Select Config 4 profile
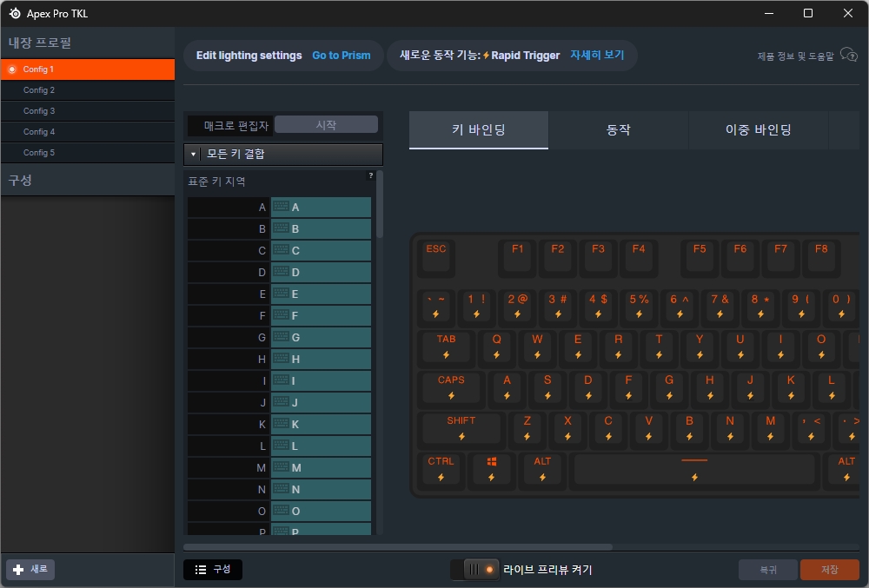This screenshot has width=869, height=588. click(88, 132)
